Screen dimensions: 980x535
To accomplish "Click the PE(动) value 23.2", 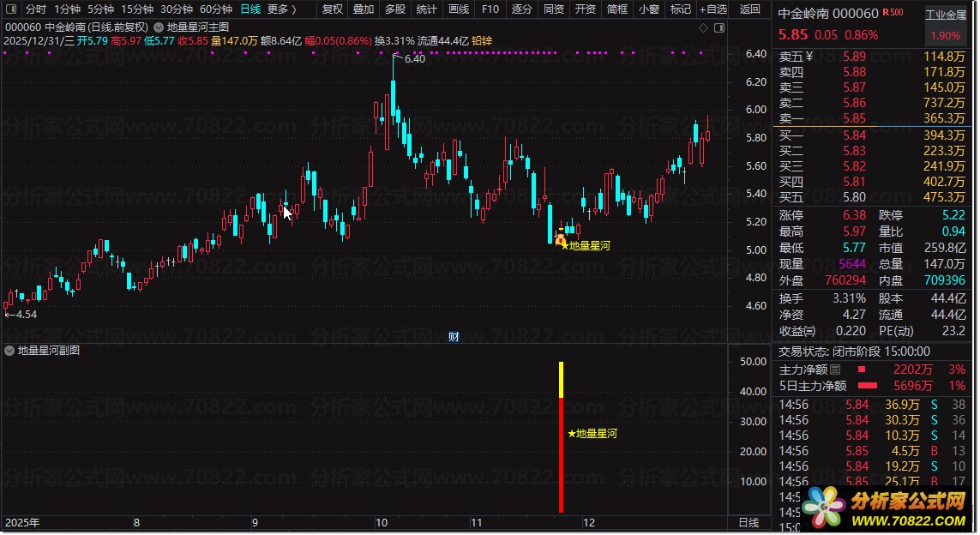I will tap(953, 331).
